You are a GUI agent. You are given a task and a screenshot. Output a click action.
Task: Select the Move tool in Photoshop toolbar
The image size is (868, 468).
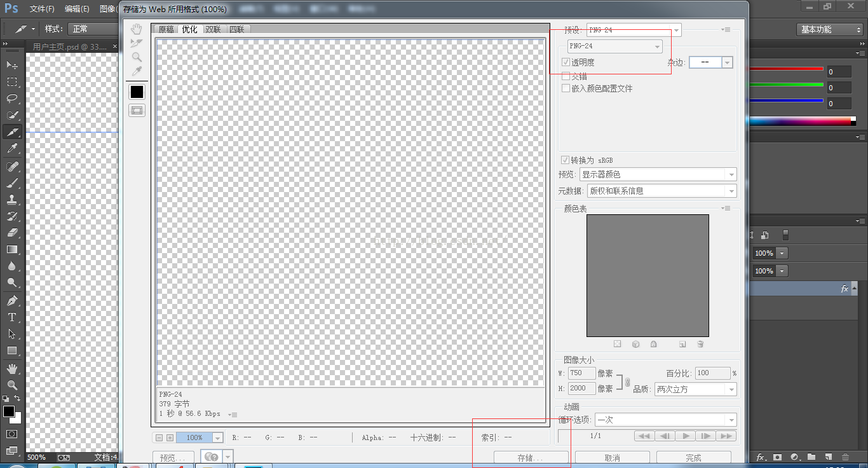point(12,65)
